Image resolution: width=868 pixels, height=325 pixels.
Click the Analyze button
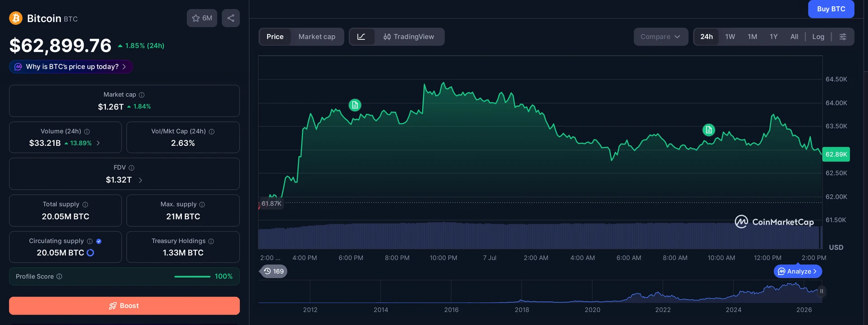(798, 271)
